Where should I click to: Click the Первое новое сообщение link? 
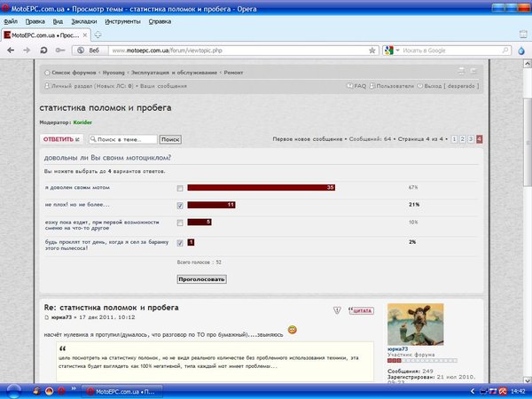(308, 139)
